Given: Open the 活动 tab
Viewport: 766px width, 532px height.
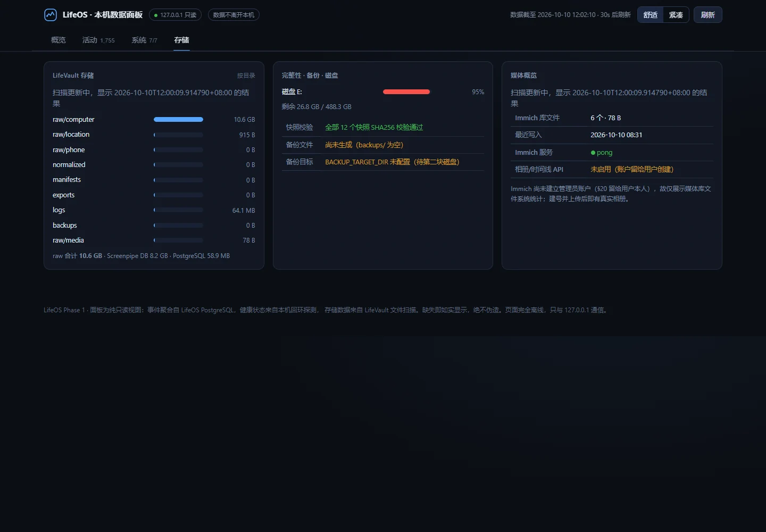Looking at the screenshot, I should click(x=98, y=40).
